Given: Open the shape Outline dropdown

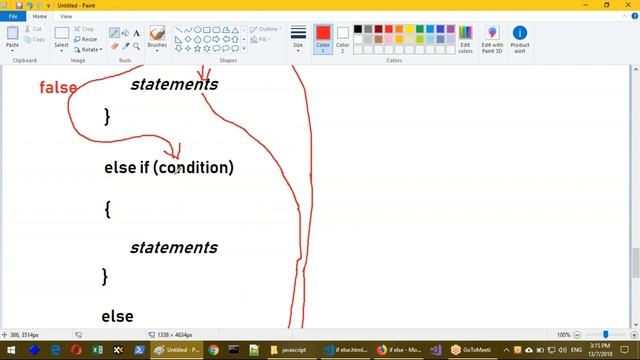Looking at the screenshot, I should pyautogui.click(x=266, y=29).
